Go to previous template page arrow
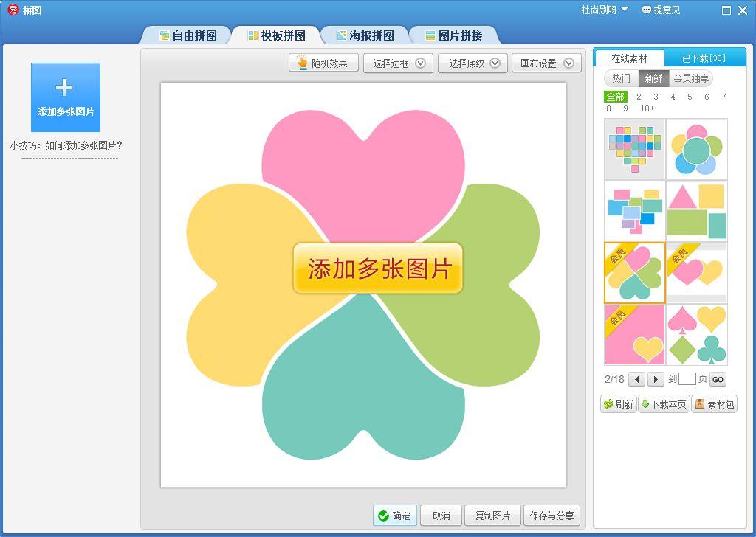Image resolution: width=756 pixels, height=537 pixels. tap(637, 379)
